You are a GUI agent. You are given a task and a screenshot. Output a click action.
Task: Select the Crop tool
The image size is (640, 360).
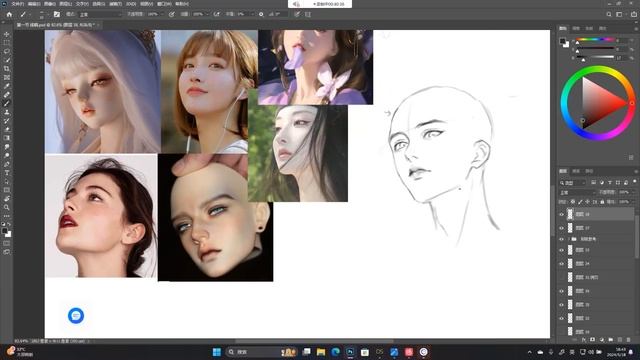coord(7,69)
